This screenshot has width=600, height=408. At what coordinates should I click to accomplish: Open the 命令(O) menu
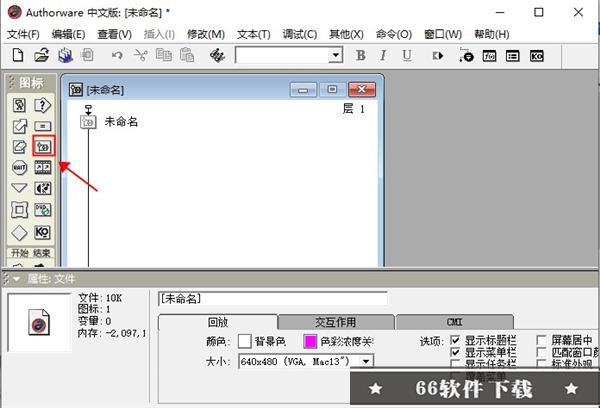point(394,34)
